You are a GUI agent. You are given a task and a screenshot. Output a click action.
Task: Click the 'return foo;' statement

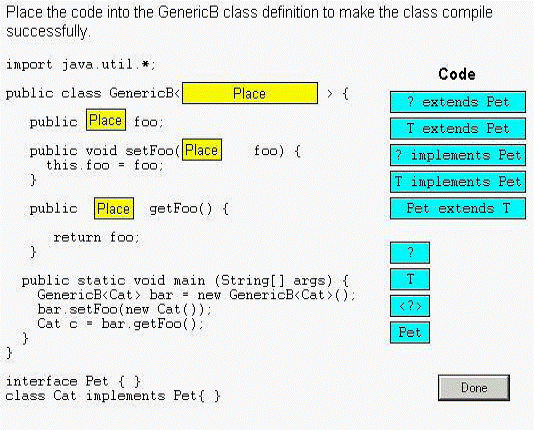point(96,237)
